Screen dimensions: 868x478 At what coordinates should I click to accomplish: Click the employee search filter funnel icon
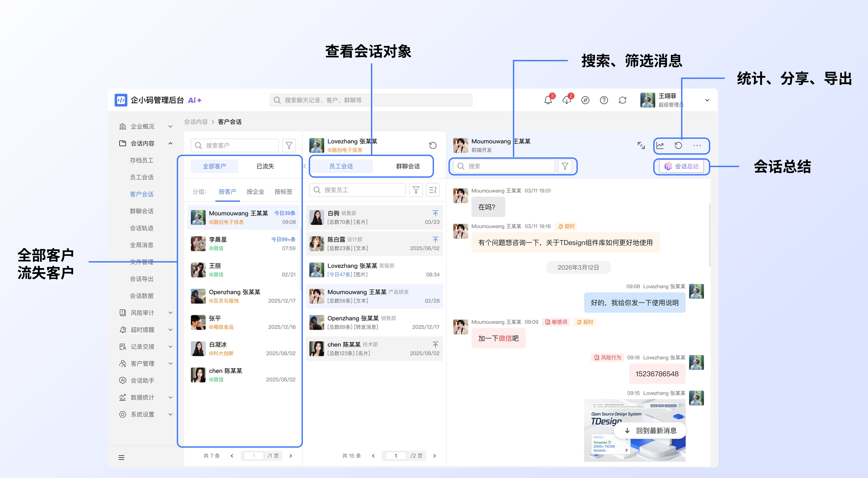pyautogui.click(x=416, y=190)
